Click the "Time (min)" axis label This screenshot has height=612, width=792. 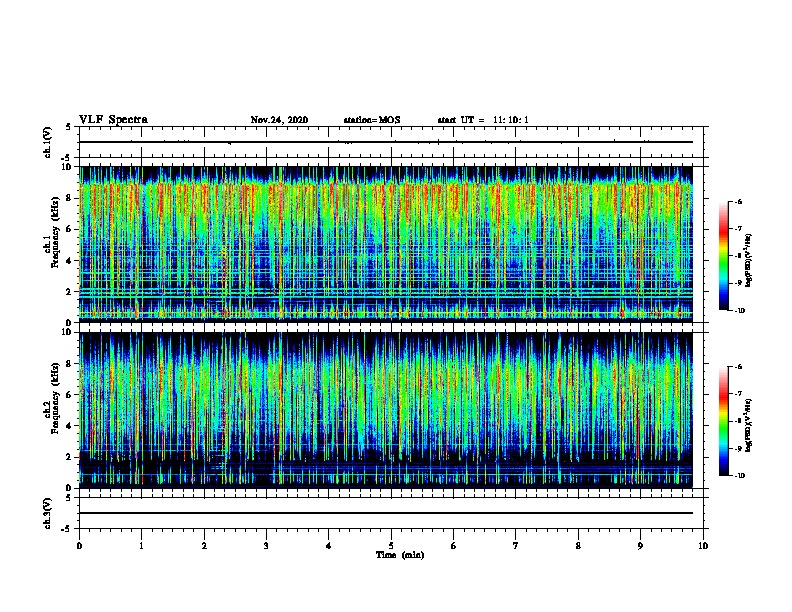point(400,555)
